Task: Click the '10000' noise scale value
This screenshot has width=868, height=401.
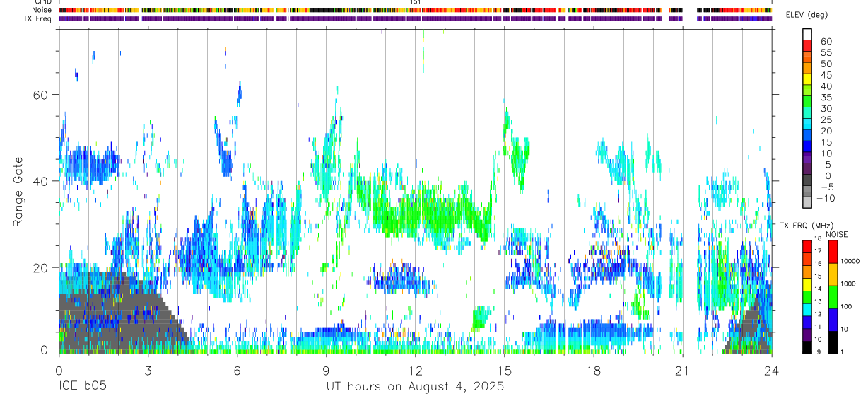Action: pyautogui.click(x=850, y=262)
